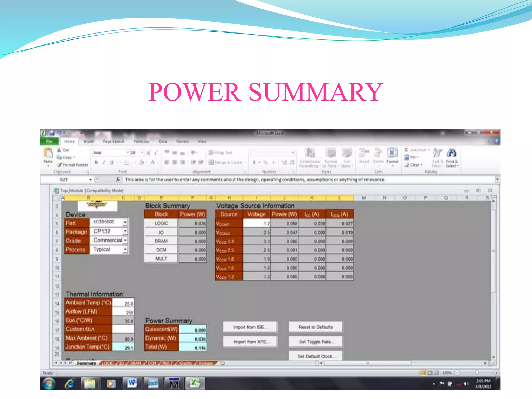Open the number format dropdown

tap(293, 153)
